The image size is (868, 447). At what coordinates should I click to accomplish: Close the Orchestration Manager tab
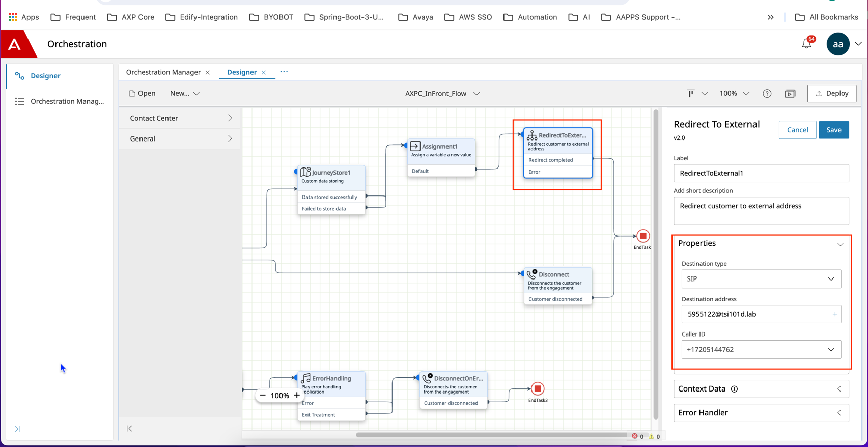pyautogui.click(x=208, y=73)
